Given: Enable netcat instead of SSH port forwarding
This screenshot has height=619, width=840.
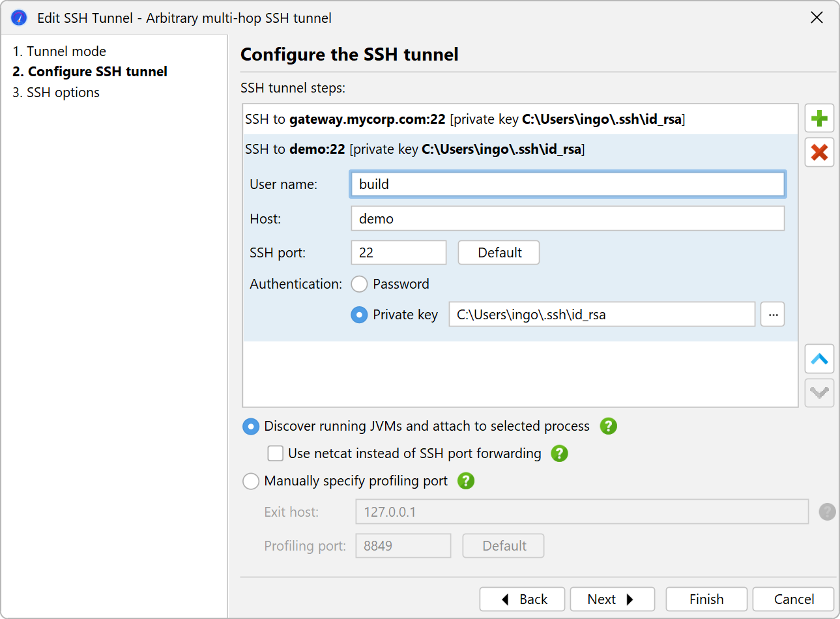Looking at the screenshot, I should pos(276,453).
